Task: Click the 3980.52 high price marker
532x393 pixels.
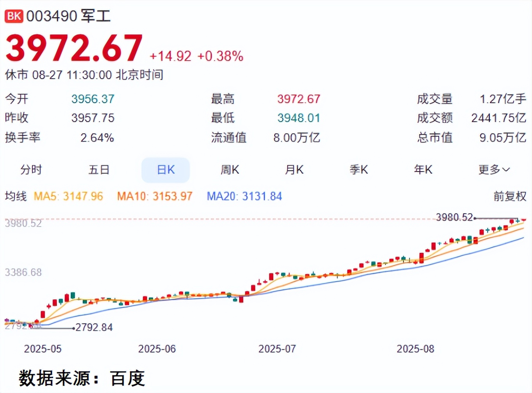Action: pyautogui.click(x=454, y=217)
